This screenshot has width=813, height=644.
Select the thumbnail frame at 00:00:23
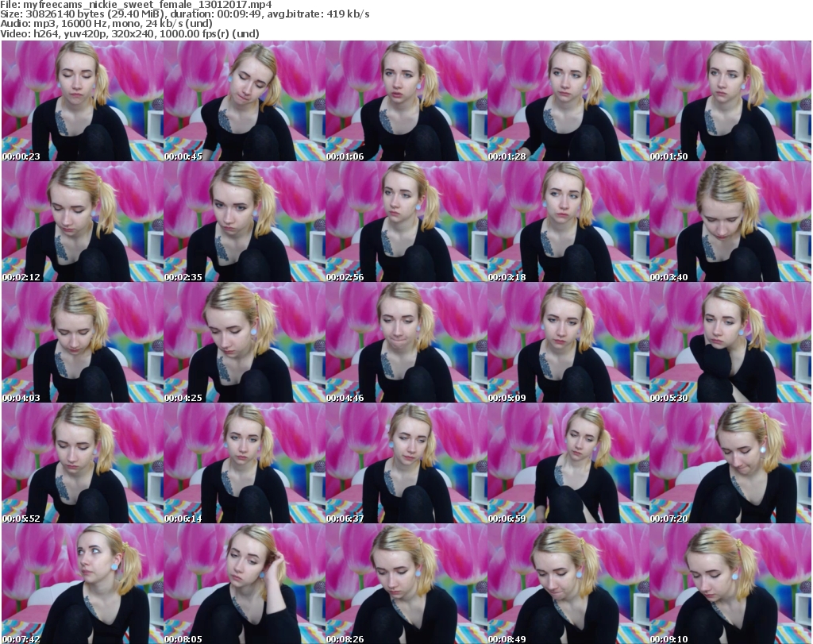[83, 101]
